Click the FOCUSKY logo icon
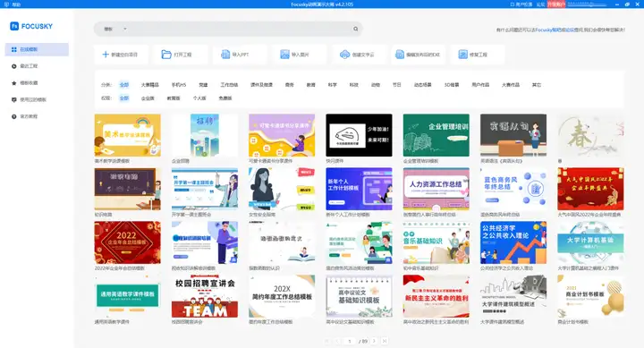644x348 pixels. 14,26
